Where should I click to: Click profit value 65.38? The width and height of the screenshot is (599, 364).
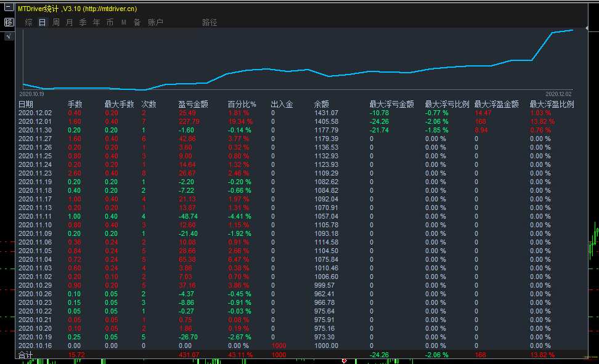pos(187,259)
